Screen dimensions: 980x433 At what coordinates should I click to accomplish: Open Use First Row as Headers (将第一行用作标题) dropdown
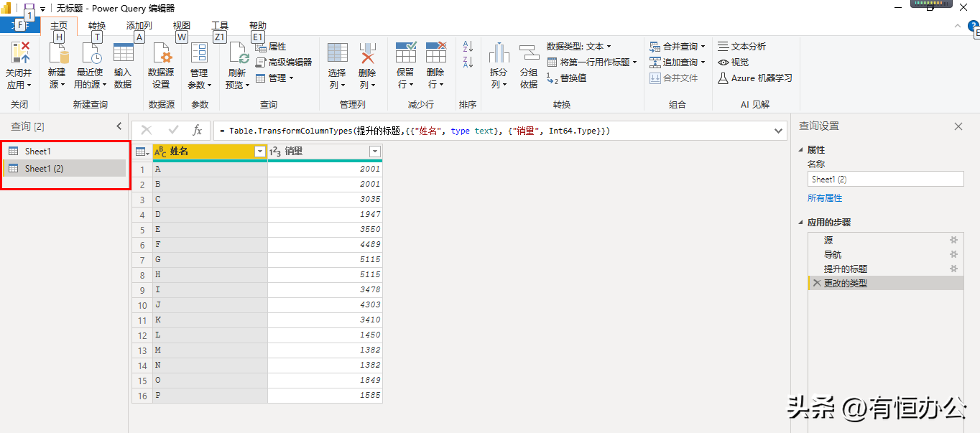[592, 62]
